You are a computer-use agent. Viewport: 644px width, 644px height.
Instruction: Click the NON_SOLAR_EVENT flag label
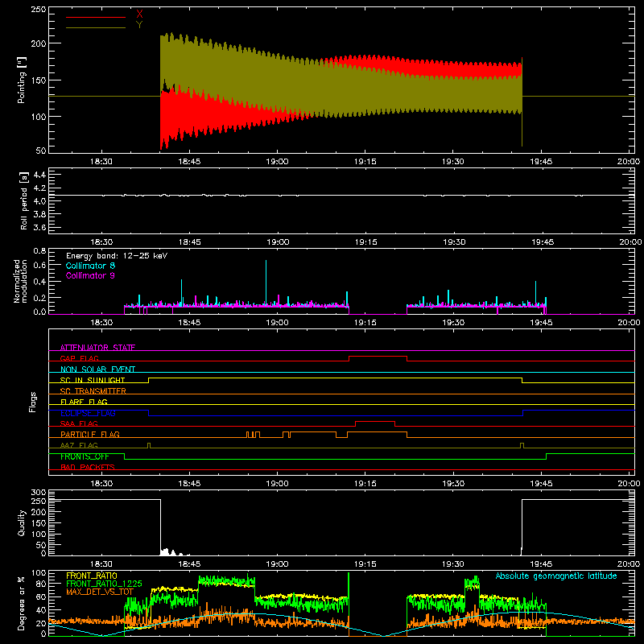[97, 369]
